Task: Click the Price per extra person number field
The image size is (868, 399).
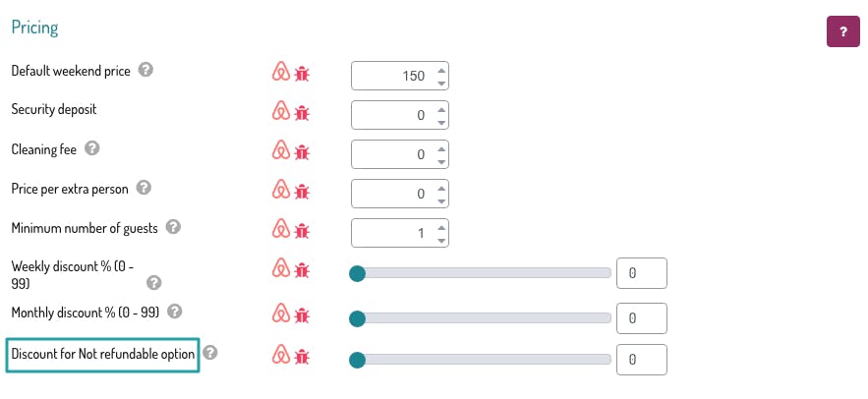Action: click(x=400, y=194)
